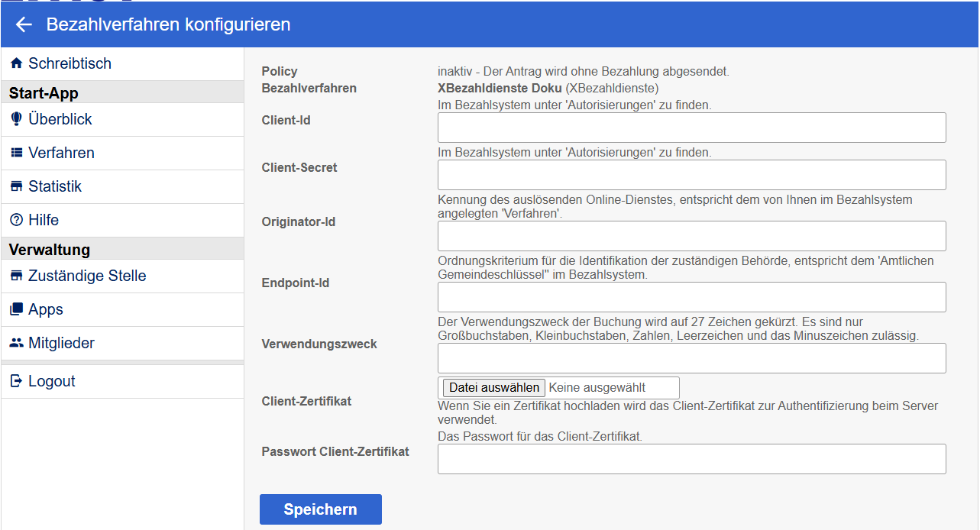Click the Zuständige Stelle store icon
This screenshot has width=980, height=530.
pos(17,276)
